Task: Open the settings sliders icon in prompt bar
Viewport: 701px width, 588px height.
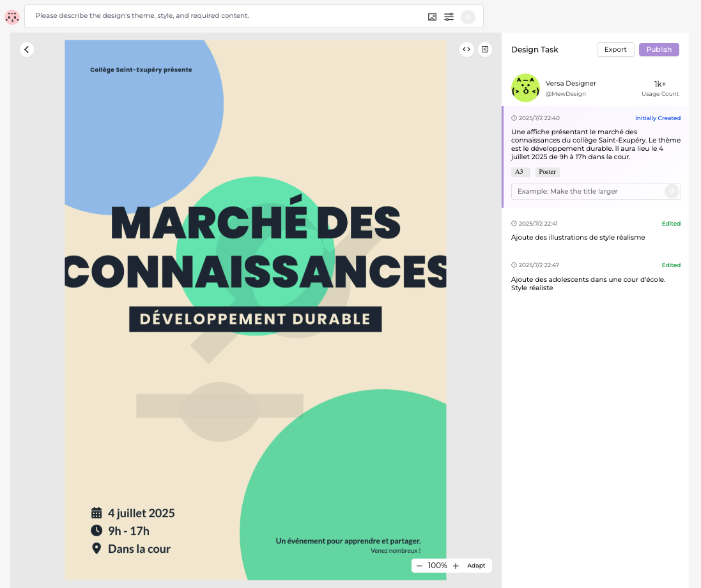Action: [x=449, y=17]
